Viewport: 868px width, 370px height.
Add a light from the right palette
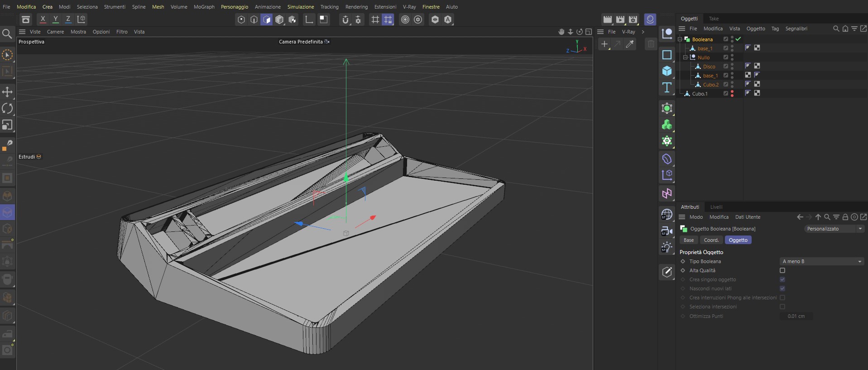[667, 248]
